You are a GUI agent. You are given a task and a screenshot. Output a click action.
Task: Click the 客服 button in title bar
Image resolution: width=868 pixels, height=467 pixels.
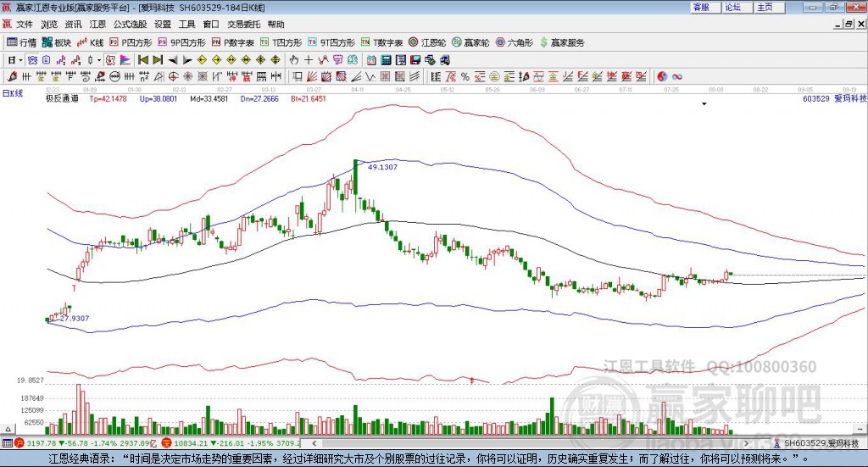tap(705, 7)
